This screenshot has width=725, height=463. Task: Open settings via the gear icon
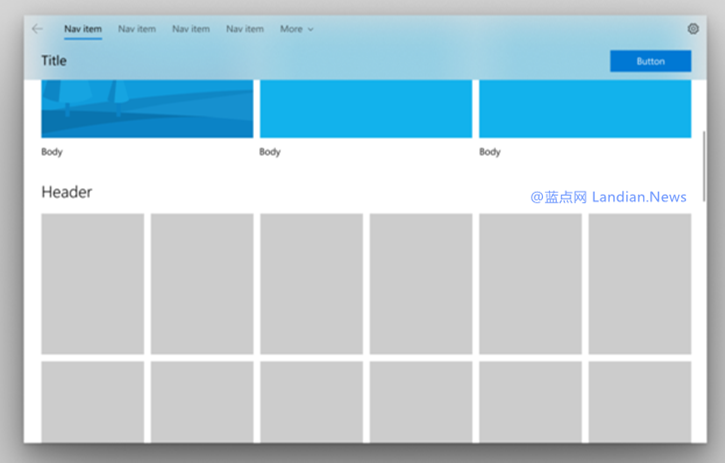(x=693, y=29)
